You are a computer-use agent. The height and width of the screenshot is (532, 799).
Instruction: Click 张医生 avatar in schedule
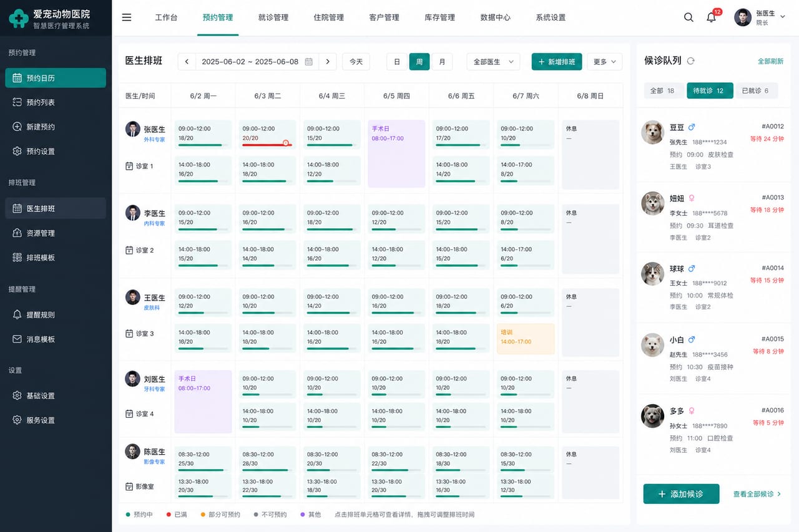click(x=132, y=129)
